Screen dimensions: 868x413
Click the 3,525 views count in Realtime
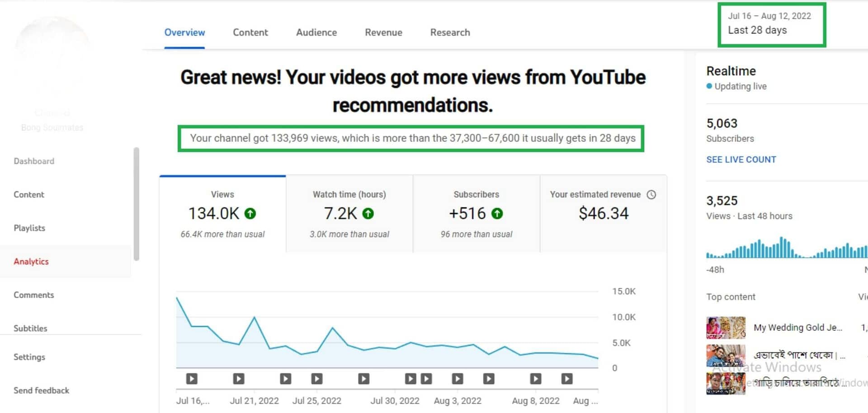(722, 201)
